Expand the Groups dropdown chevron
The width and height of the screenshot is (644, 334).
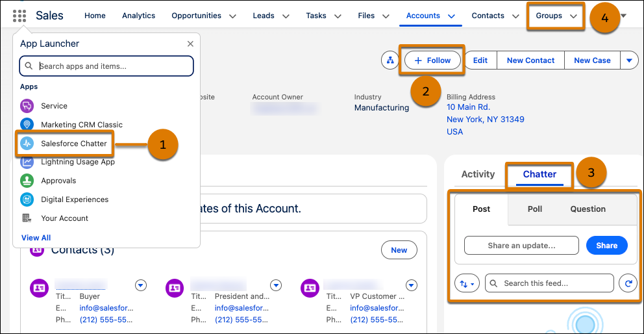(574, 16)
